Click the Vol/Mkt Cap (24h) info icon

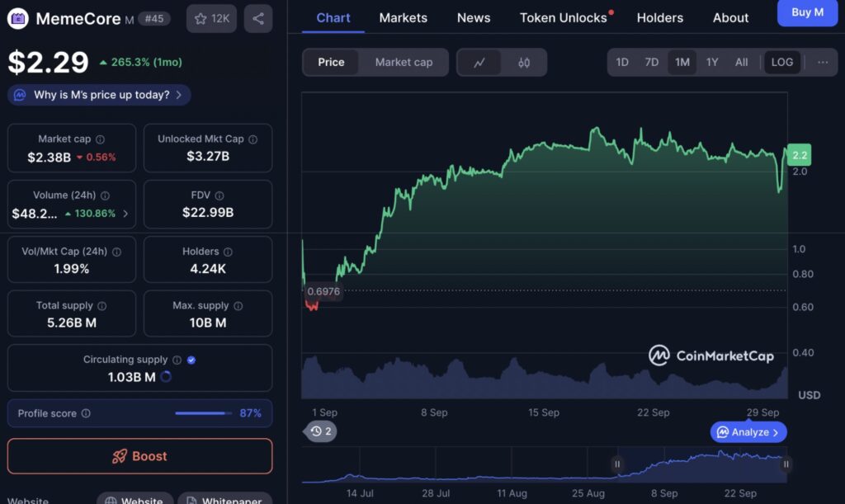(x=116, y=252)
